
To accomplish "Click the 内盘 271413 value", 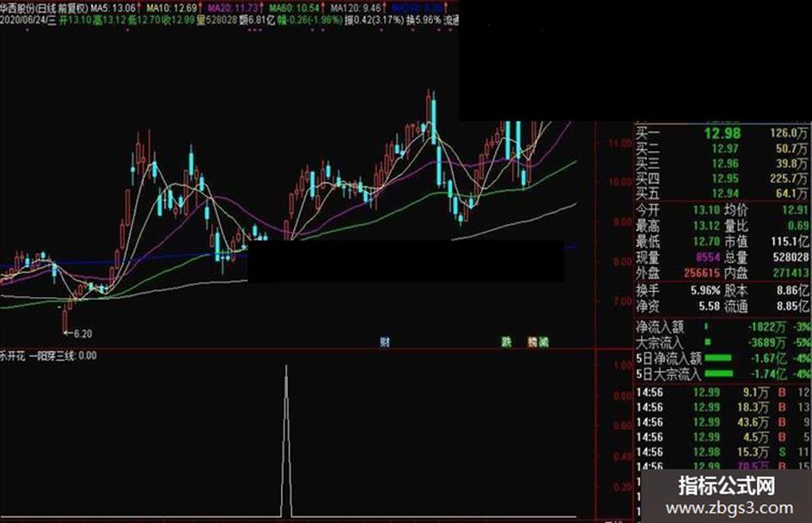I will pyautogui.click(x=791, y=273).
